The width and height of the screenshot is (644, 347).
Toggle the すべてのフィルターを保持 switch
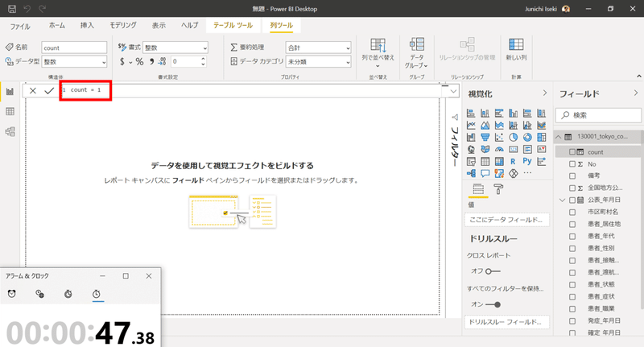[493, 304]
